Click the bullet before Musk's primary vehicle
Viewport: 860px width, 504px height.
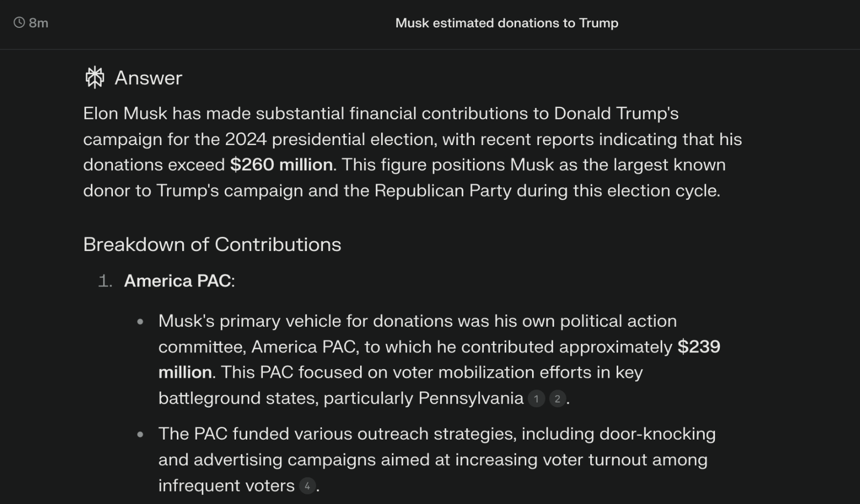(x=140, y=322)
